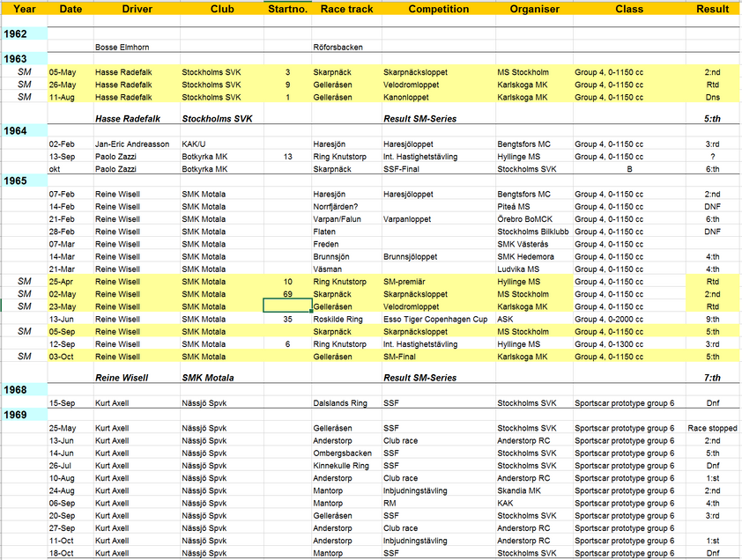The width and height of the screenshot is (742, 560).
Task: Click the "Startno." column header
Action: coord(287,9)
